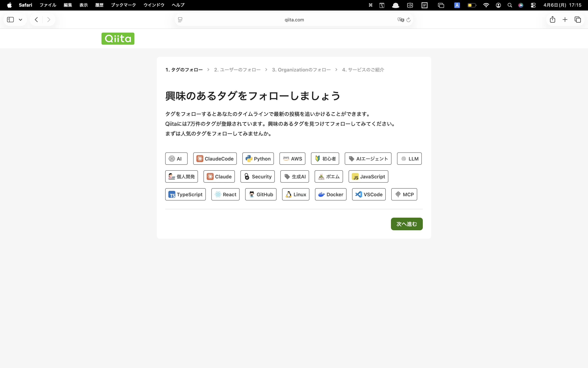588x368 pixels.
Task: Check the battery status icon
Action: click(x=472, y=5)
